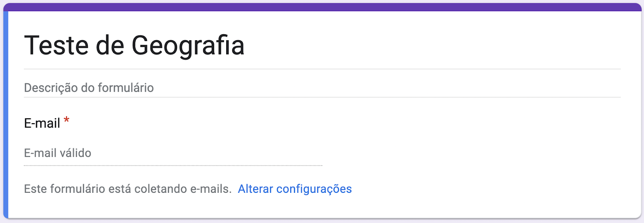This screenshot has width=644, height=223.
Task: Click the dotted line under E-mail válido
Action: click(173, 165)
